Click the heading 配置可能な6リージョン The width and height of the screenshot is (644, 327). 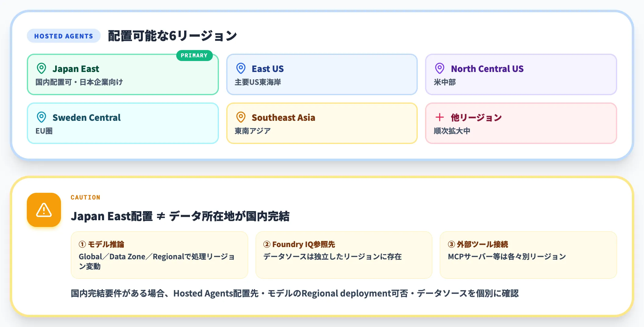click(x=173, y=36)
